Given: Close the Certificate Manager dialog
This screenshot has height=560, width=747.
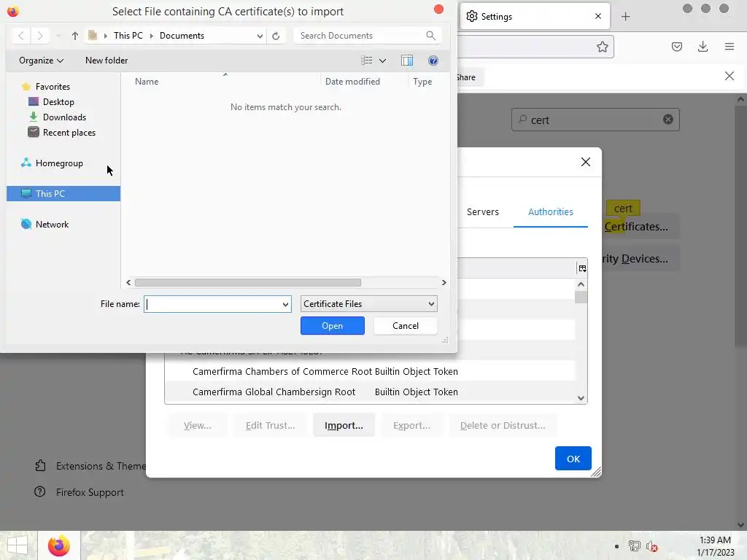Looking at the screenshot, I should point(586,162).
